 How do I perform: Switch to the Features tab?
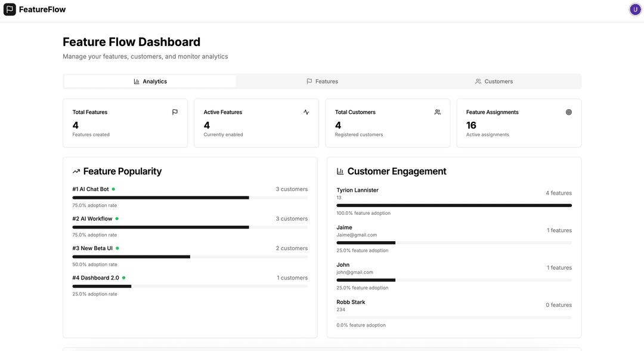[x=323, y=81]
